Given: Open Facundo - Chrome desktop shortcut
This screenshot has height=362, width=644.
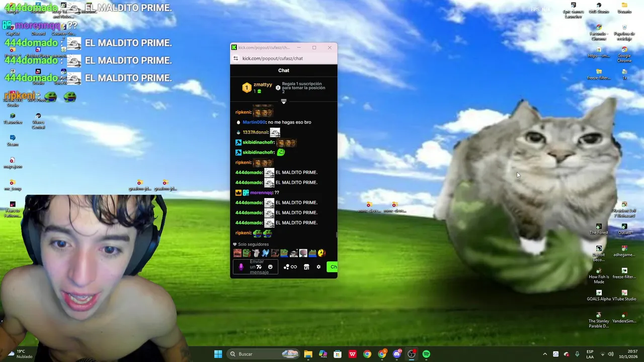Looking at the screenshot, I should [x=599, y=33].
